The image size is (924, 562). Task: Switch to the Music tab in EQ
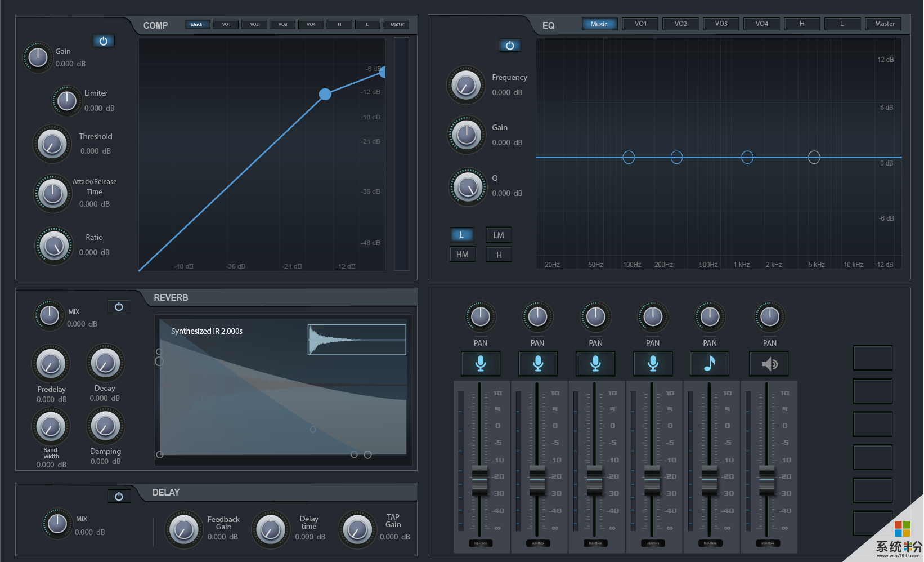[x=599, y=24]
